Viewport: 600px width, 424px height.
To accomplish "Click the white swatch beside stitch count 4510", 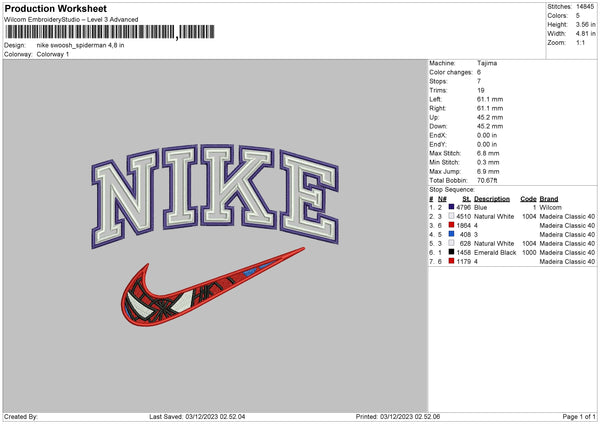I will pos(452,216).
